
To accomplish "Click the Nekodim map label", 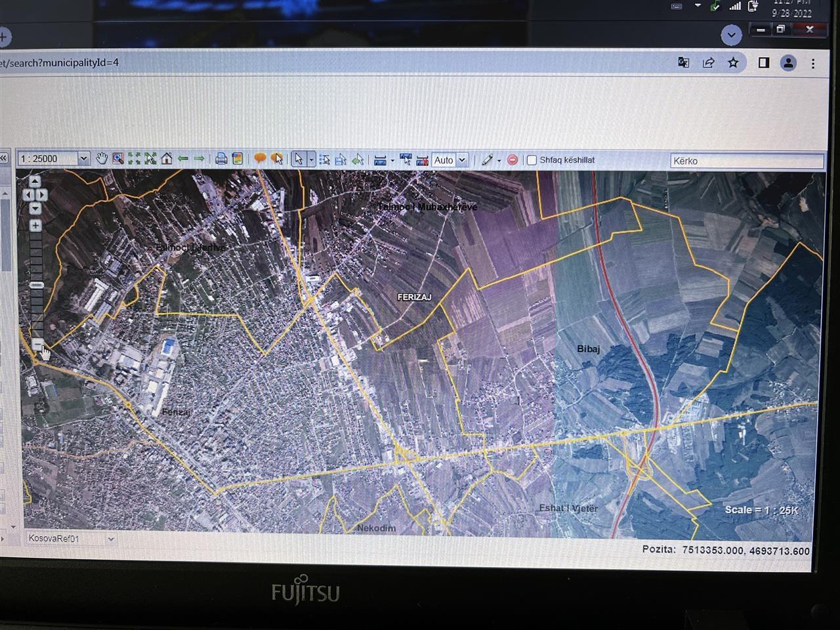I will click(x=376, y=528).
